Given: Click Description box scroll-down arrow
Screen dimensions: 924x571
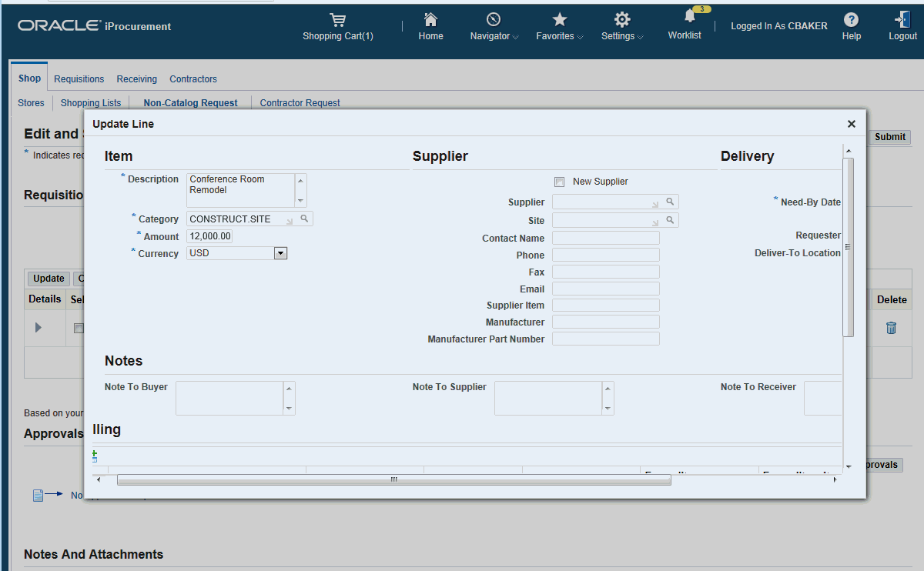Looking at the screenshot, I should coord(300,201).
